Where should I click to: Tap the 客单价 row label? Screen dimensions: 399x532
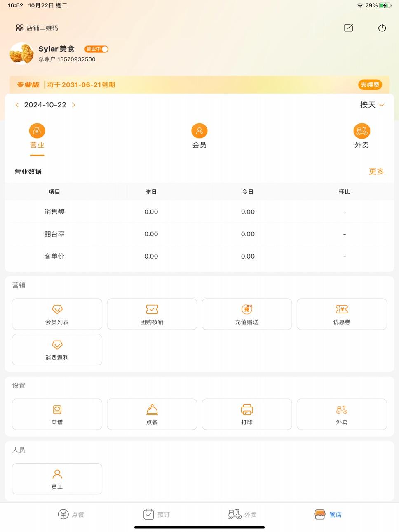click(54, 256)
